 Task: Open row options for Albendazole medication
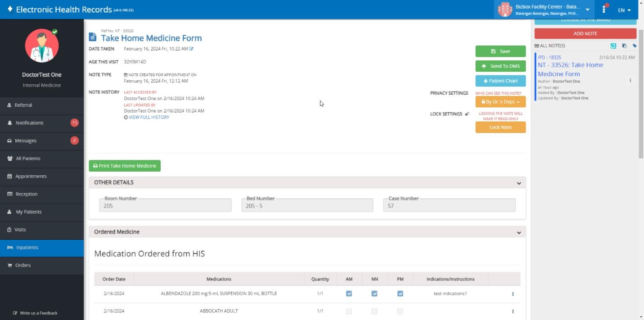tap(513, 294)
